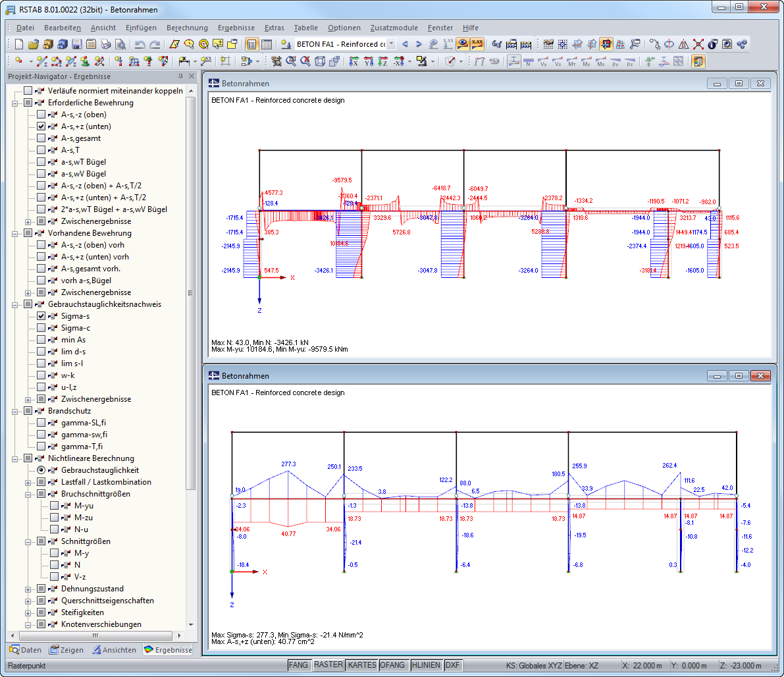Click the Save (floppy disk) icon
Image resolution: width=784 pixels, height=677 pixels.
(x=76, y=45)
